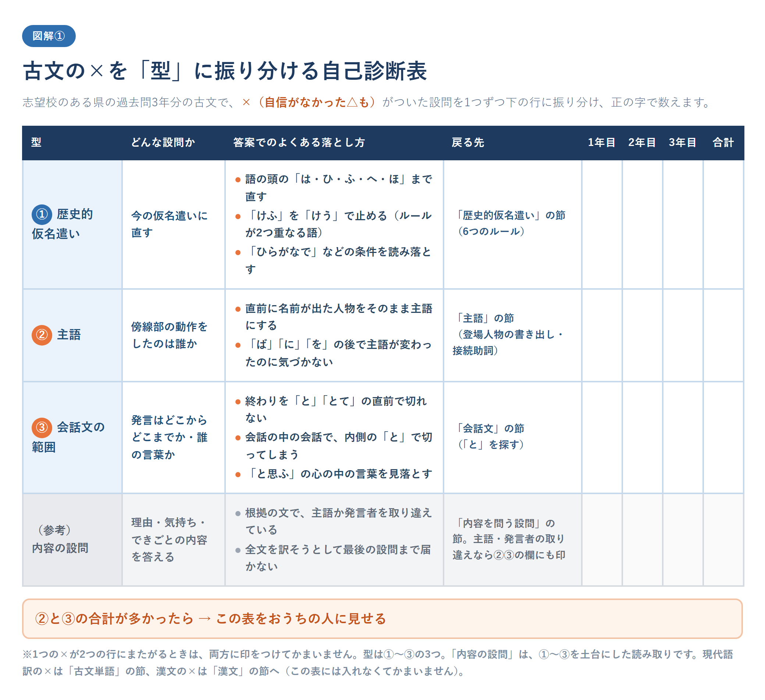The image size is (765, 700).
Task: Click the orange circled 2 icon beside 主語
Action: pos(42,335)
